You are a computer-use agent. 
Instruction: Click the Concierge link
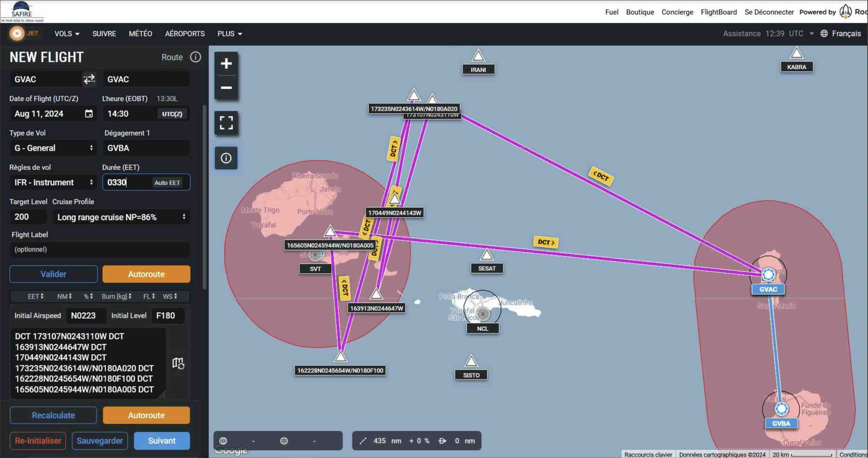click(677, 12)
